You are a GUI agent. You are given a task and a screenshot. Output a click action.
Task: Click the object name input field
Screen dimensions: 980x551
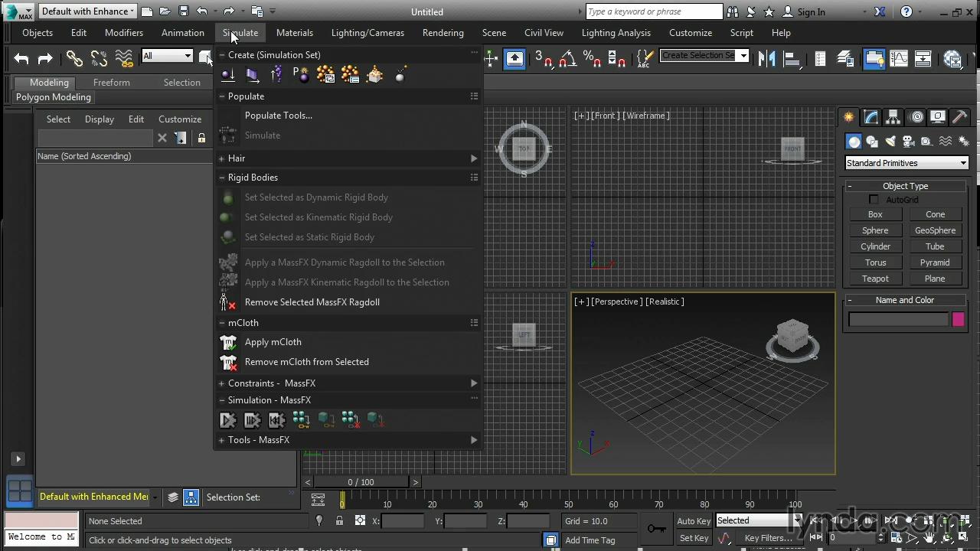pyautogui.click(x=898, y=320)
